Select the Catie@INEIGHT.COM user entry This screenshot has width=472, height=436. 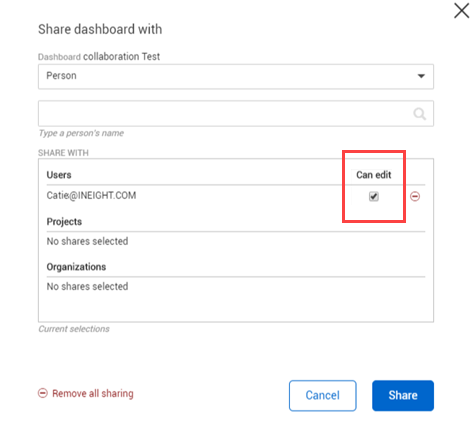coord(91,195)
